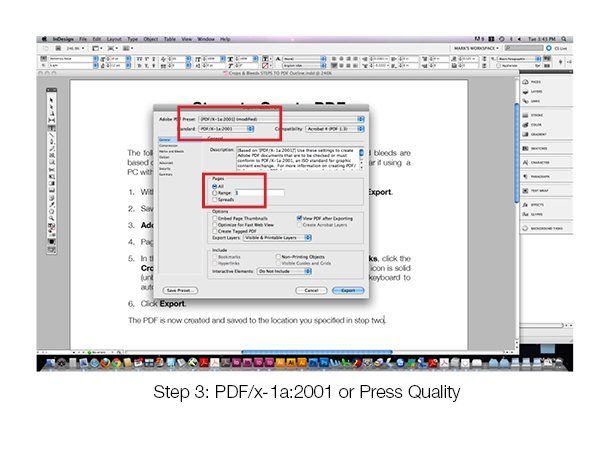612x468 pixels.
Task: Click the toolbox fill and stroke swatch
Action: (51, 227)
